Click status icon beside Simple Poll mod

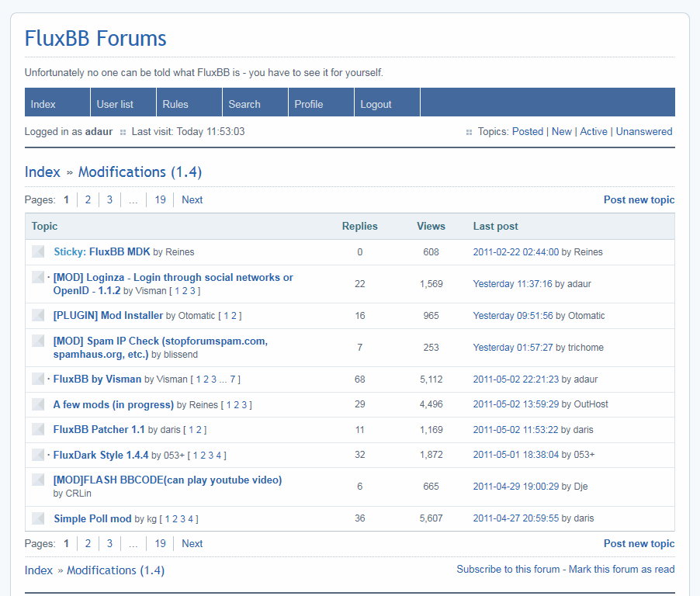click(38, 518)
